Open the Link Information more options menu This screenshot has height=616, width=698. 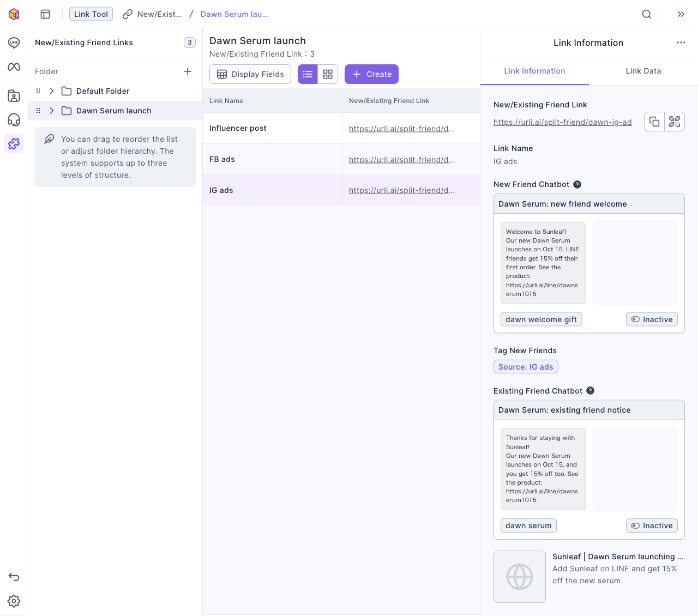[681, 43]
